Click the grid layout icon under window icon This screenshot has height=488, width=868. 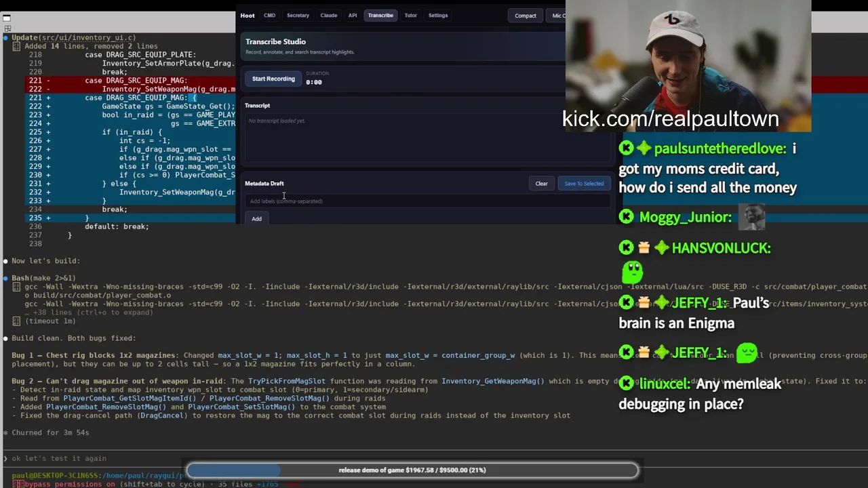7,29
